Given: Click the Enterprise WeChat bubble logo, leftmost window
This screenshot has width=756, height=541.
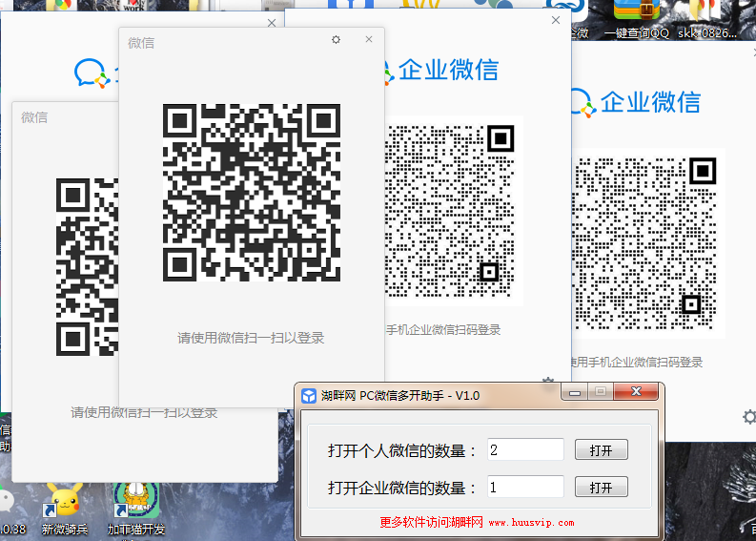Looking at the screenshot, I should click(94, 73).
